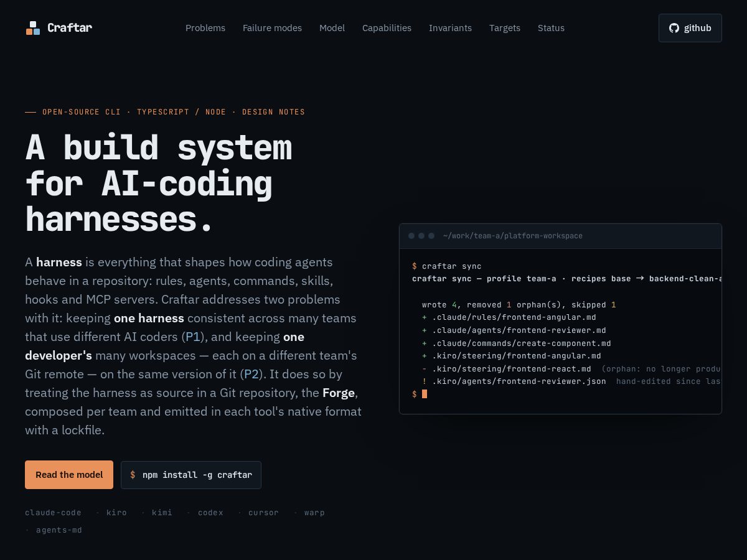Open the Capabilities nav link
Screen dimensions: 747x560
387,28
